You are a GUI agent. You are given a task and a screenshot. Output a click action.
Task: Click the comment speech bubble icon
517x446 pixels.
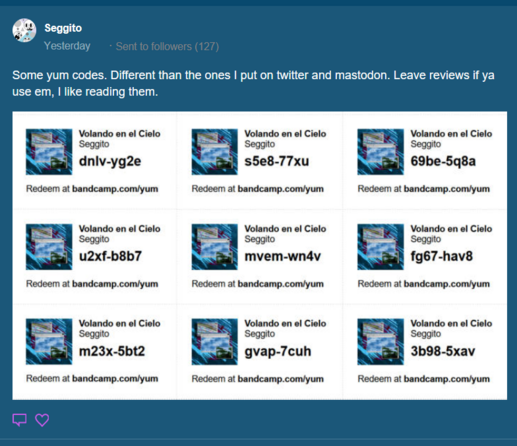point(19,420)
